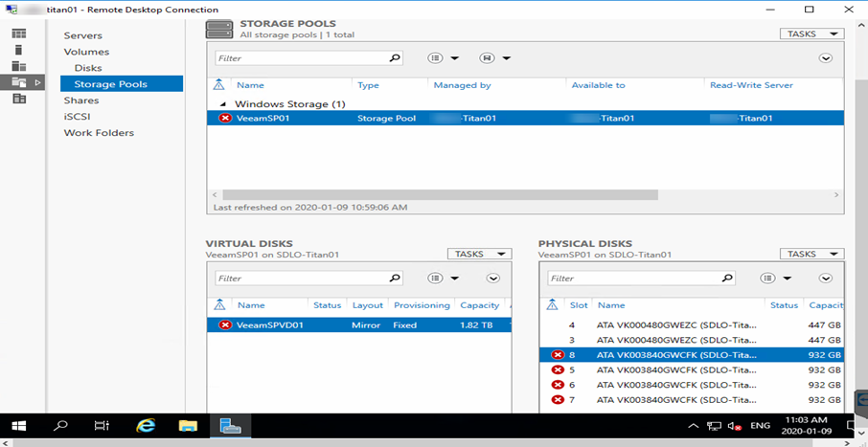Open Task View on taskbar
Viewport: 868px width, 447px height.
tap(103, 425)
